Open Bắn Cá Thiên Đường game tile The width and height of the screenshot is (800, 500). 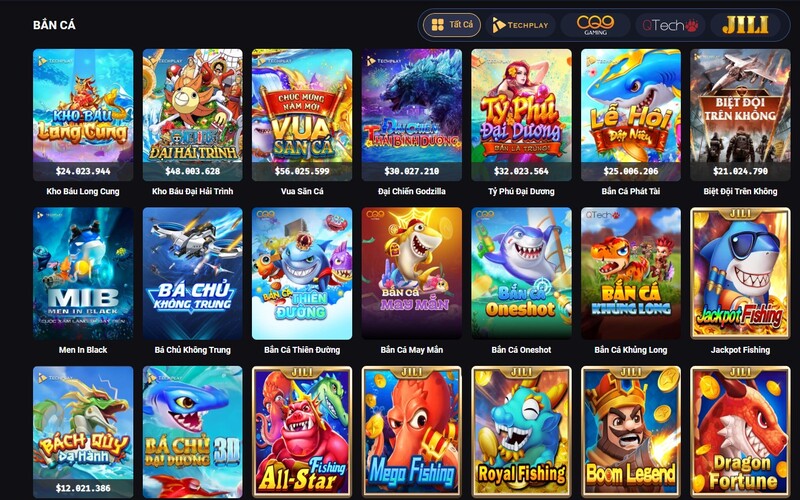(x=302, y=273)
